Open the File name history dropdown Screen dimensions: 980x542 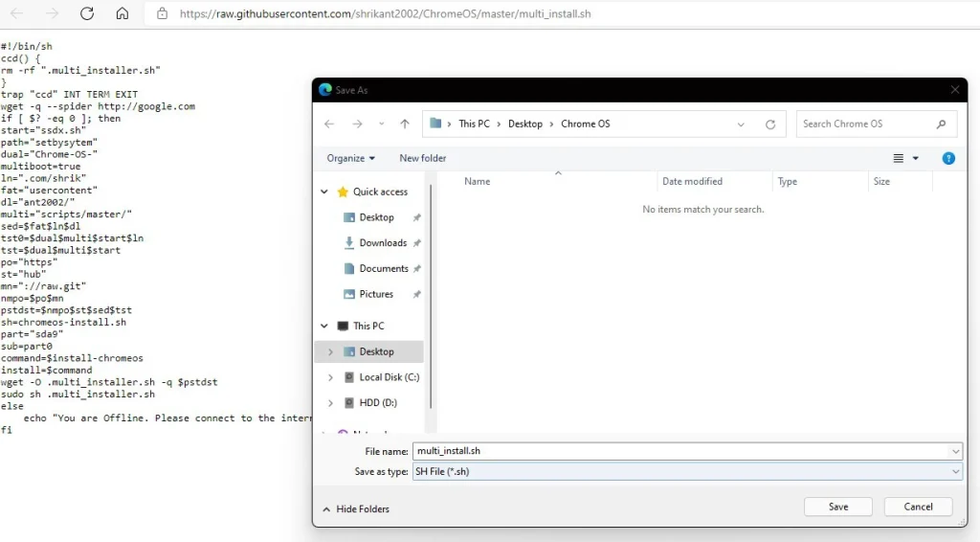[955, 451]
